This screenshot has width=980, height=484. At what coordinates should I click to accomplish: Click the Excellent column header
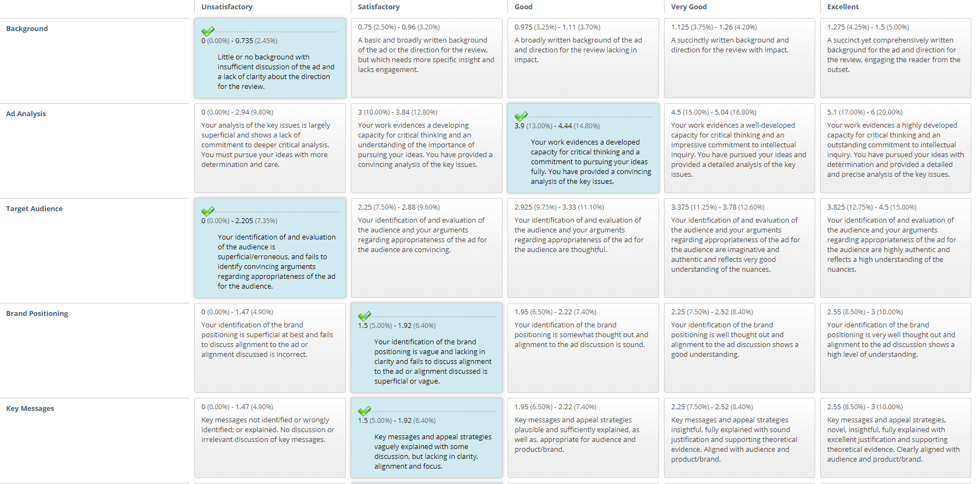[x=842, y=7]
